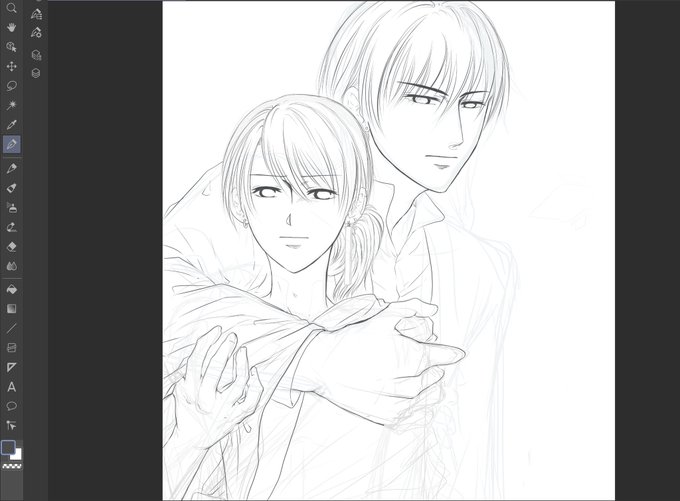Select the Move layer tool
680x501 pixels.
tap(11, 66)
